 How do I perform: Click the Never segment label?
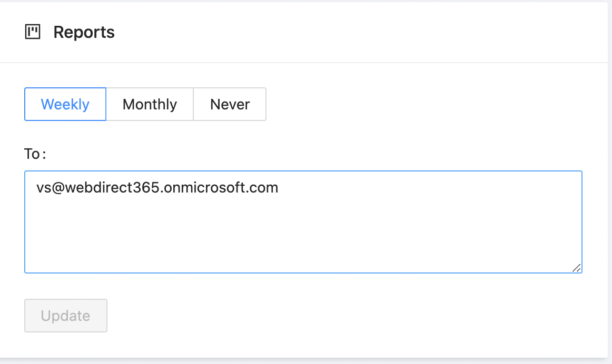[230, 104]
